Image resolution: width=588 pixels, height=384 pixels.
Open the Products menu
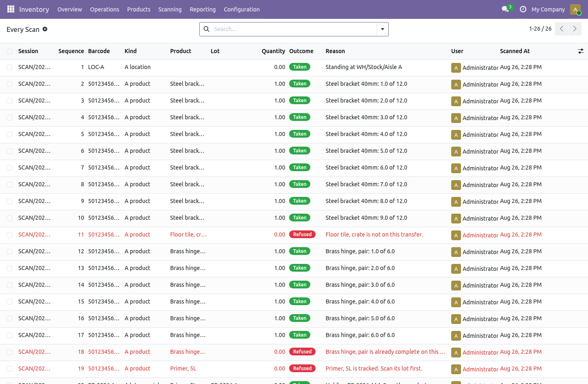pyautogui.click(x=139, y=9)
